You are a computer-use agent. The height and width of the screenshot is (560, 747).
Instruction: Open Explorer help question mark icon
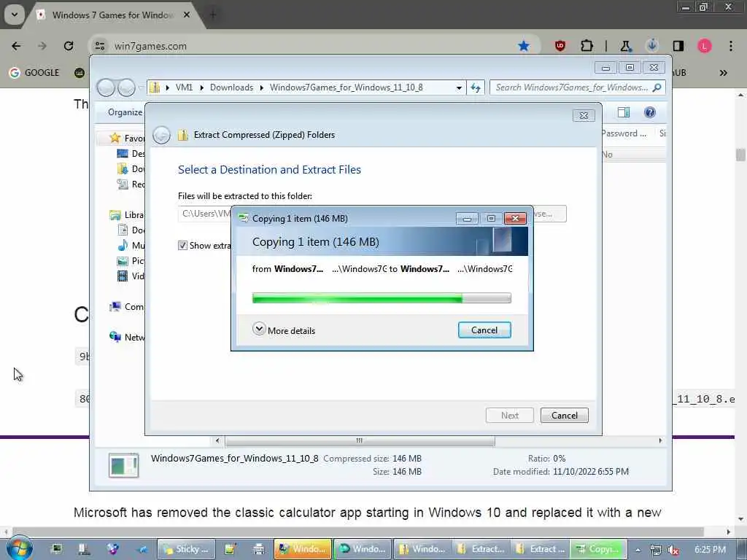[649, 112]
